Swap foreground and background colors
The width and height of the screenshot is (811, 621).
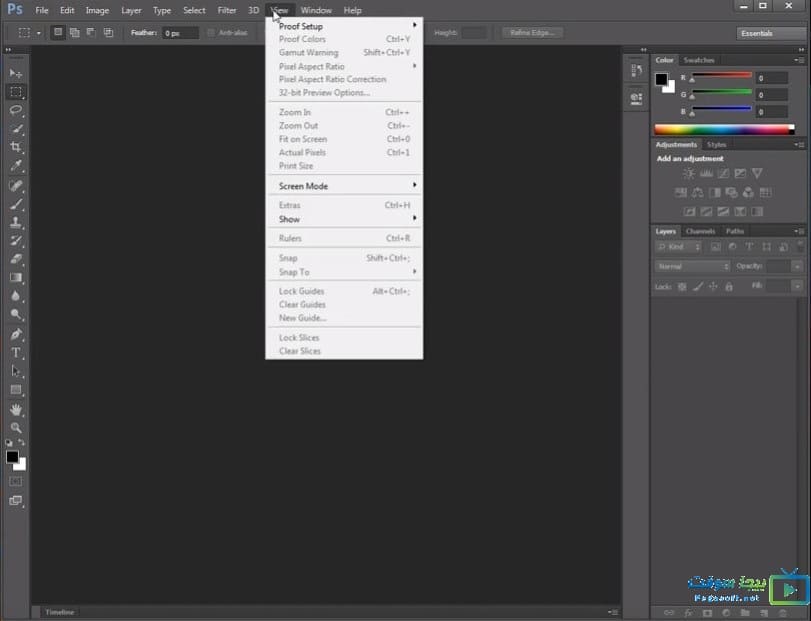pos(22,443)
